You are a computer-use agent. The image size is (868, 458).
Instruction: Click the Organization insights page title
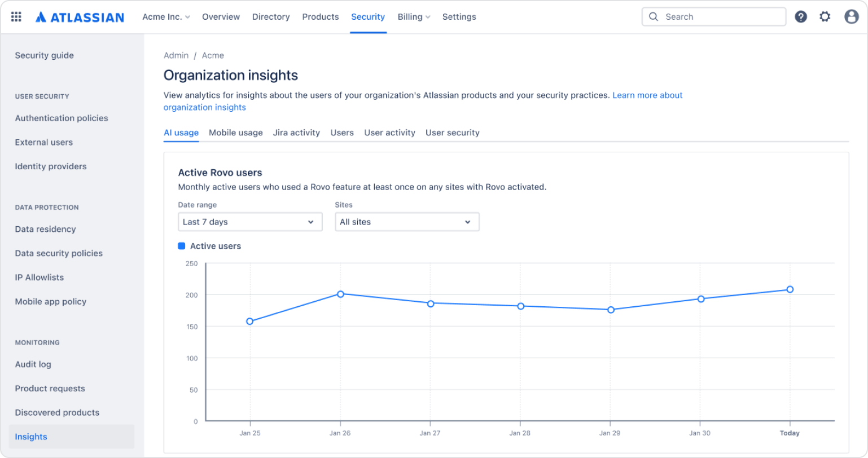[231, 75]
